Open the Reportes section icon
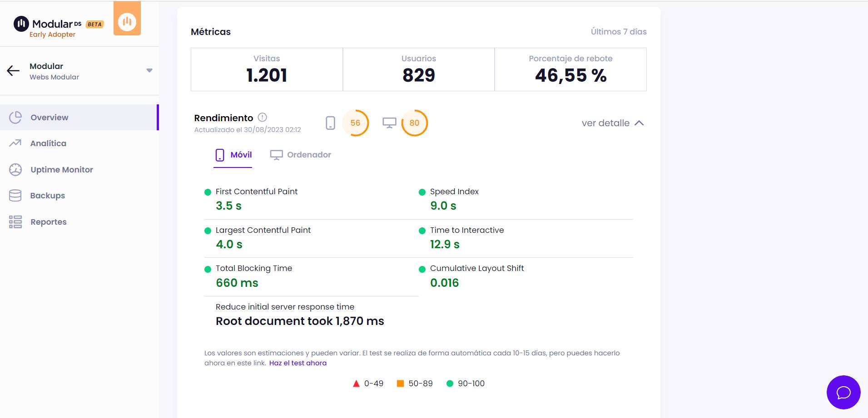 point(15,221)
